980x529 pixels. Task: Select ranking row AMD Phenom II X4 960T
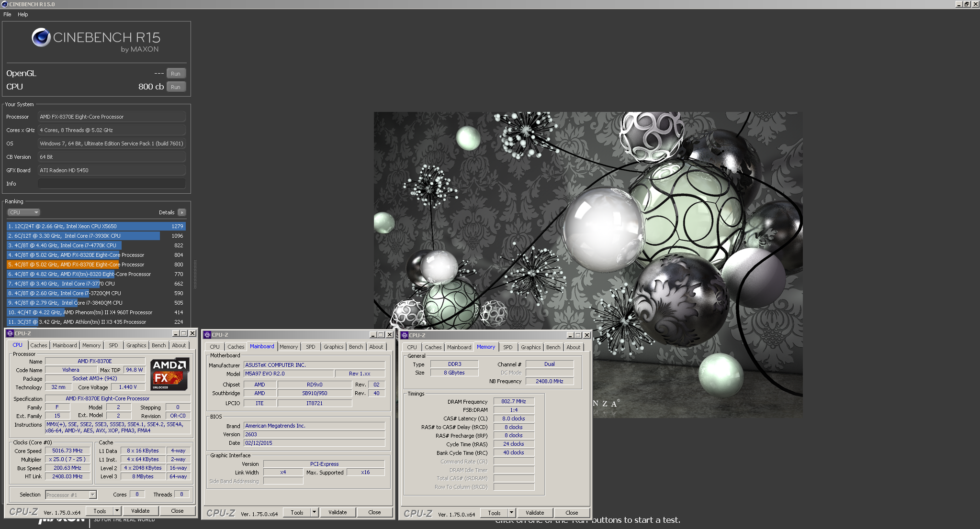click(96, 312)
